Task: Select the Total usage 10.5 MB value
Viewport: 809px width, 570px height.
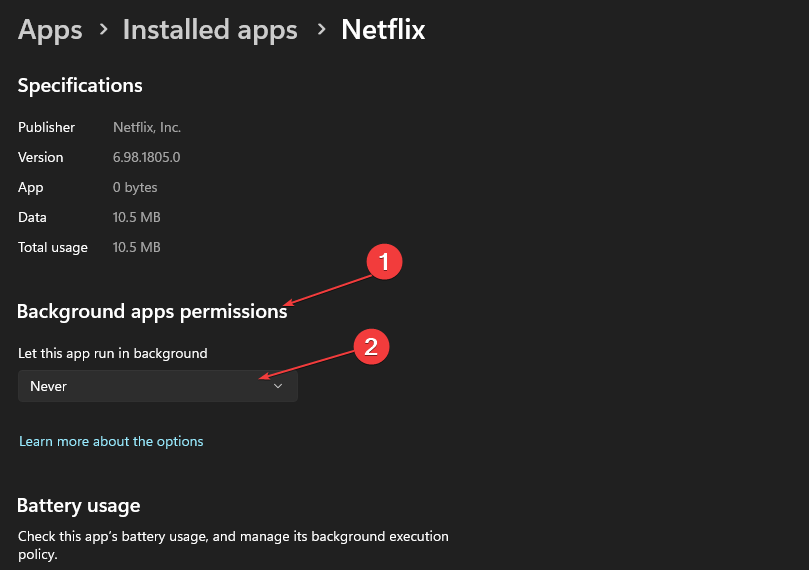Action: [137, 247]
